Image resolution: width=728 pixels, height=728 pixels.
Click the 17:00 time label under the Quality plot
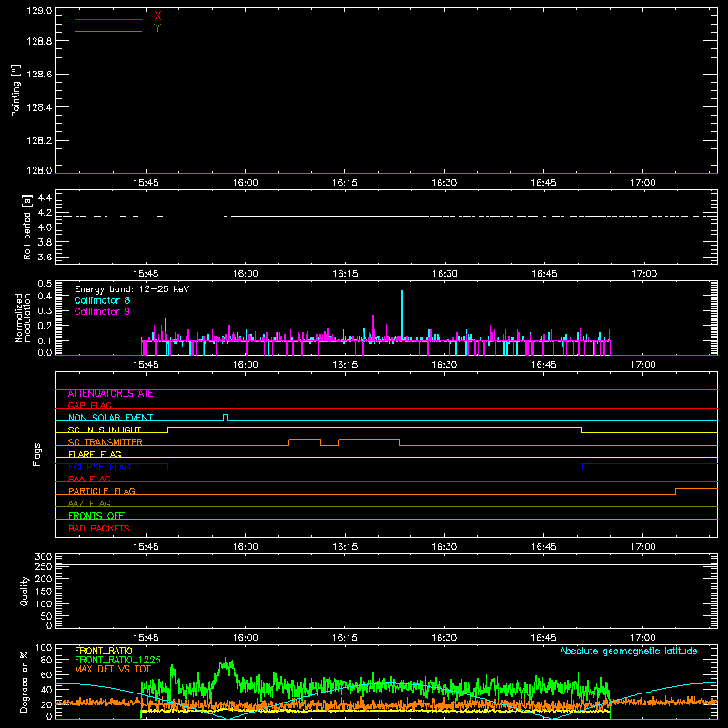point(643,638)
